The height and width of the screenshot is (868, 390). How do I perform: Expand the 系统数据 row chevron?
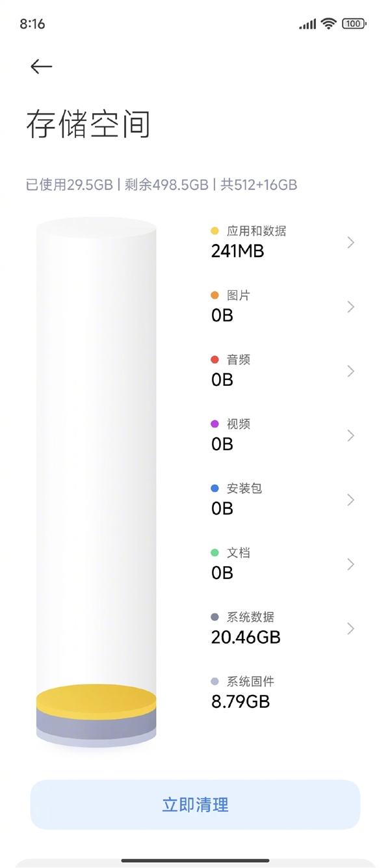tap(350, 629)
